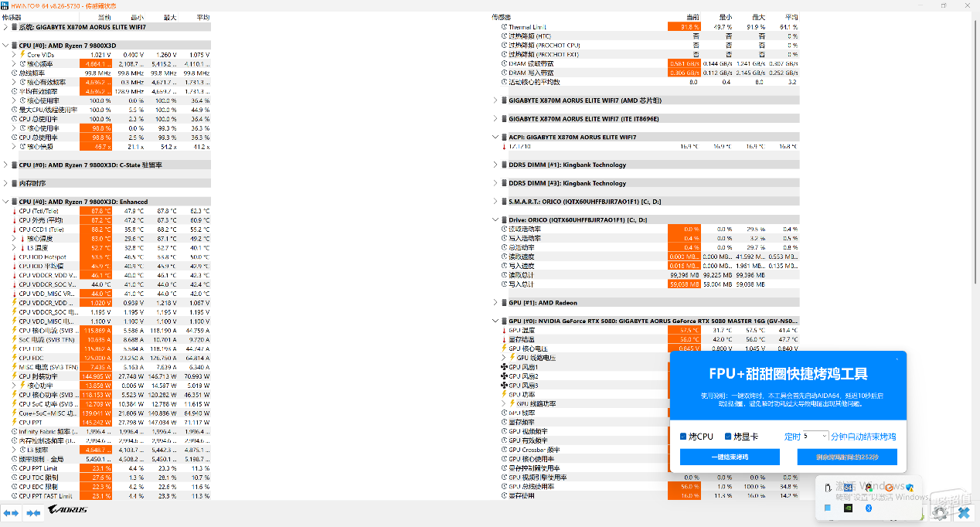Toggle the 烤CPU checkbox
Viewport: 980px width, 527px height.
pos(683,437)
